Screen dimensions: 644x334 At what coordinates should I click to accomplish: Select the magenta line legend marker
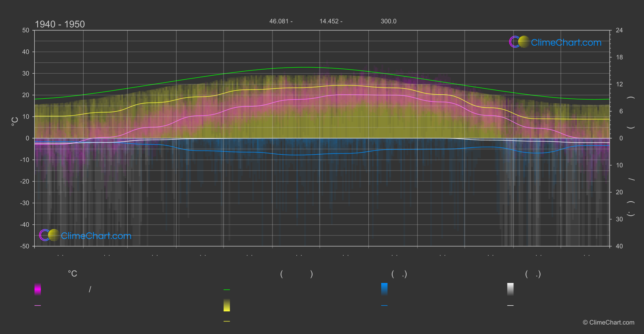(x=38, y=306)
